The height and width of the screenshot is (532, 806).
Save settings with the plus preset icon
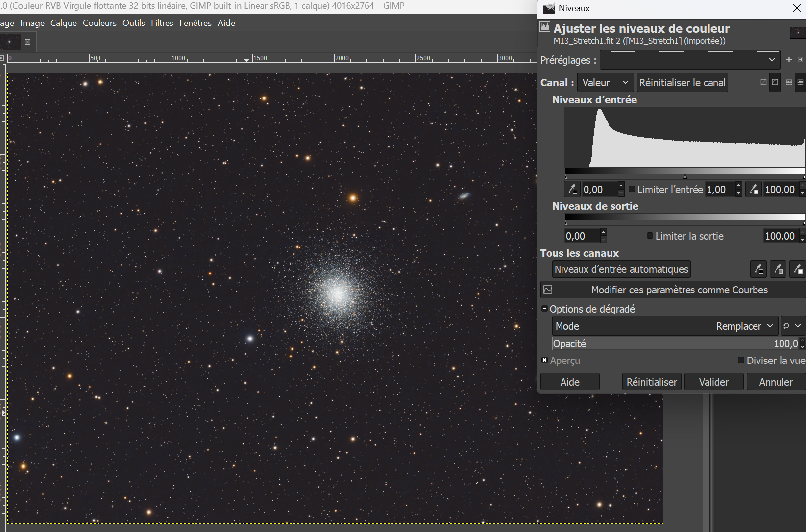789,60
